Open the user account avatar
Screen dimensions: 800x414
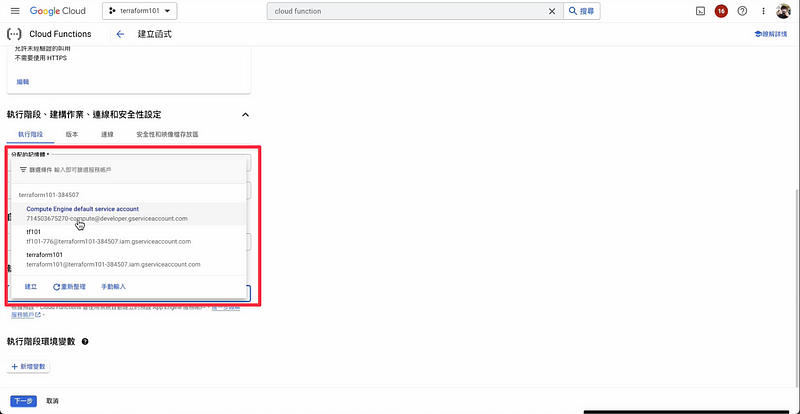[x=783, y=11]
